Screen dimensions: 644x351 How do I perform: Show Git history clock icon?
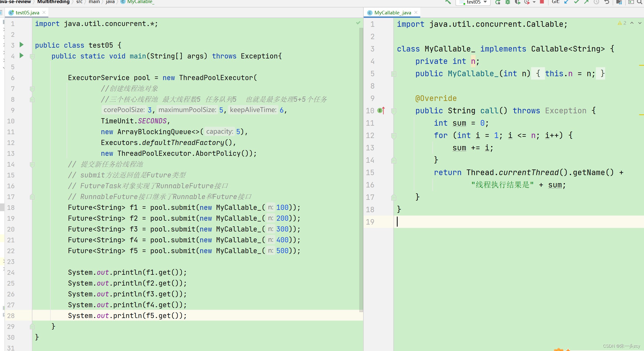[x=596, y=2]
